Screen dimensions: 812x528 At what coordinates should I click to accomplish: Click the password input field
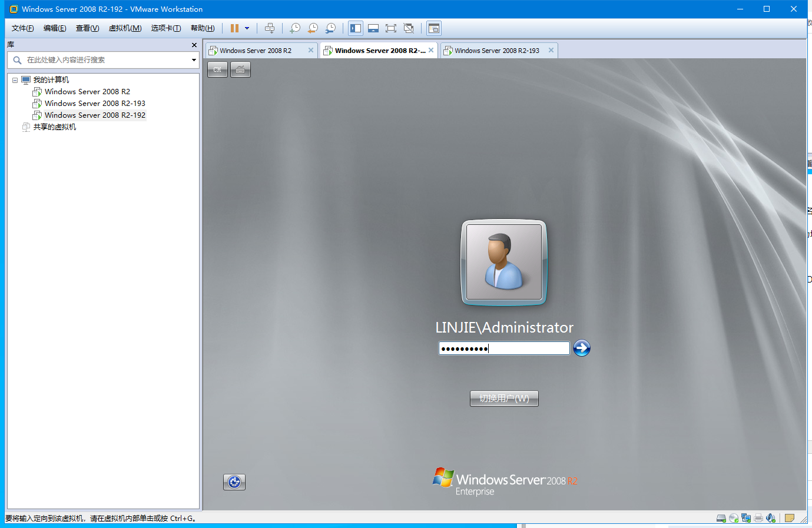(504, 348)
